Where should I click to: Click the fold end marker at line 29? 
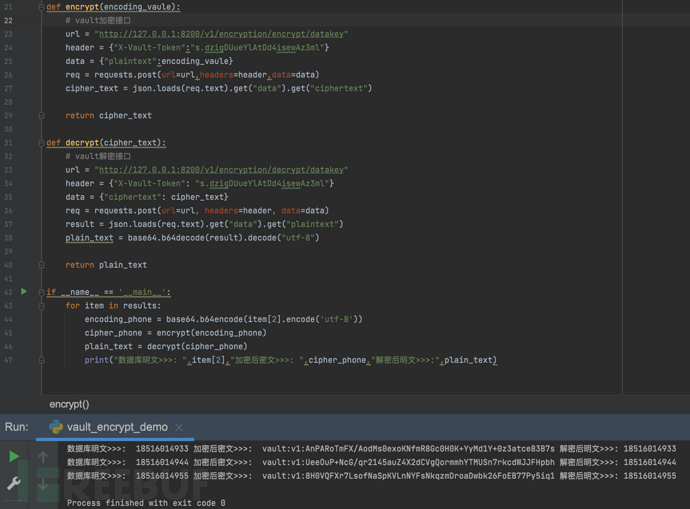(x=41, y=116)
